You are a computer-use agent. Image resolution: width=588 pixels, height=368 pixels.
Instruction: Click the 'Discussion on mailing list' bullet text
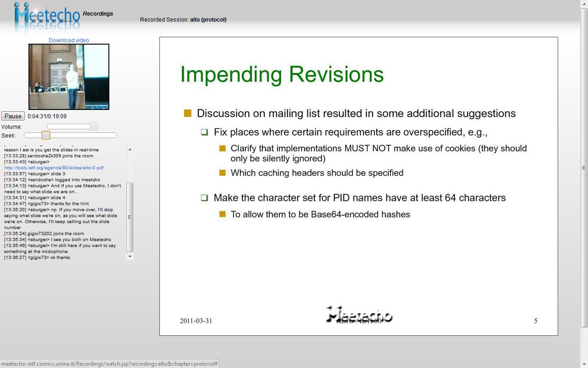coord(356,114)
